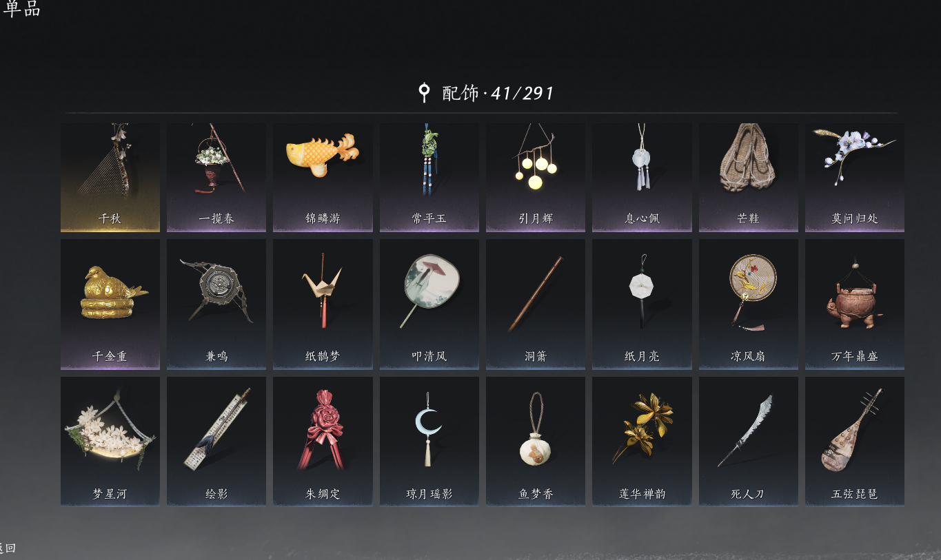Select the 千金重 golden bird accessory
This screenshot has height=560, width=941.
110,304
